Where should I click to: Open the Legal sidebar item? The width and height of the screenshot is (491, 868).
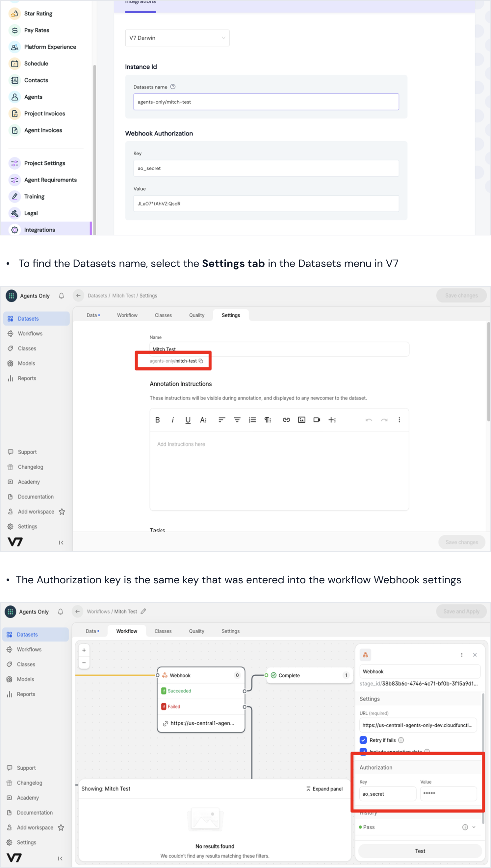tap(31, 213)
